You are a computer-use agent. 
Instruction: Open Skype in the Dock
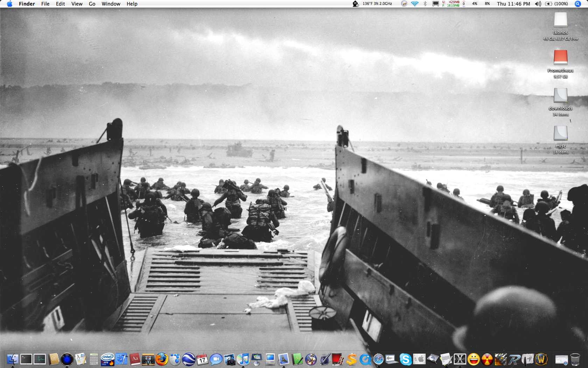(x=406, y=359)
